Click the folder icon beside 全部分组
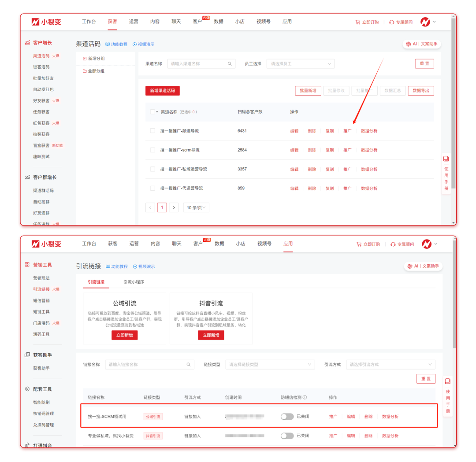This screenshot has width=476, height=462. [x=85, y=71]
